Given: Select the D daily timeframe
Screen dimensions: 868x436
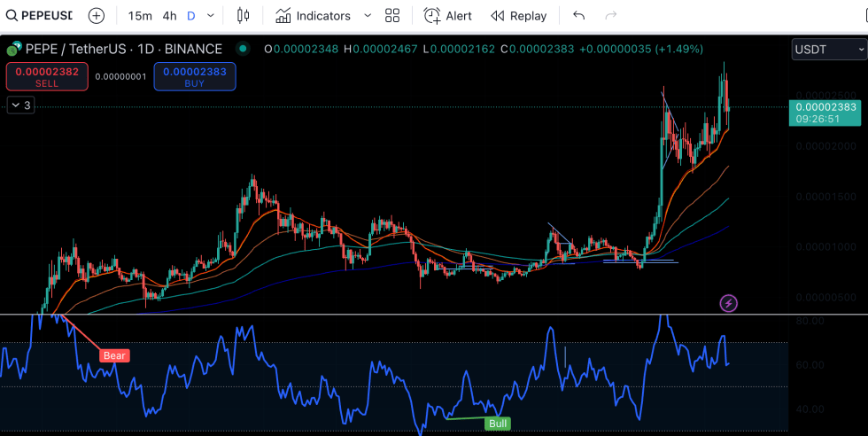Looking at the screenshot, I should [191, 16].
